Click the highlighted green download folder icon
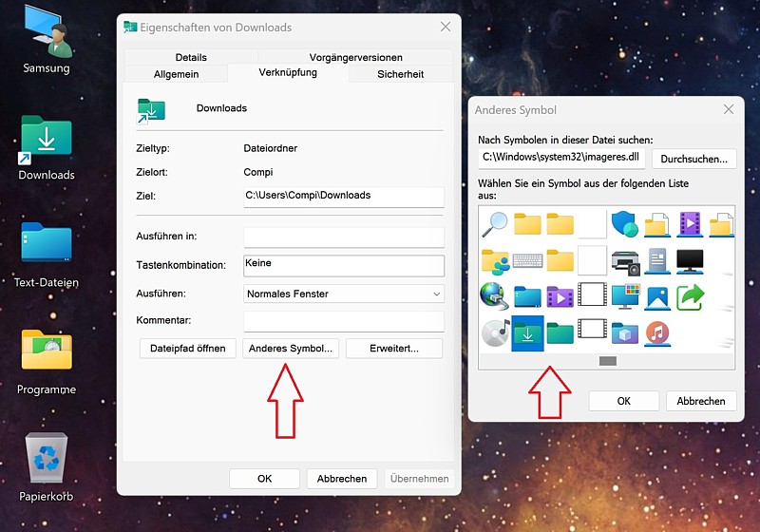 pos(527,333)
